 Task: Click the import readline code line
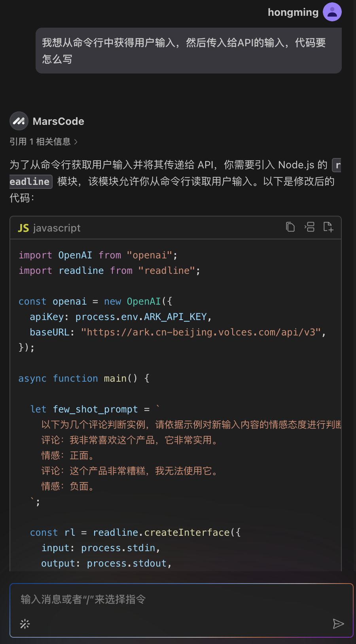pyautogui.click(x=110, y=271)
